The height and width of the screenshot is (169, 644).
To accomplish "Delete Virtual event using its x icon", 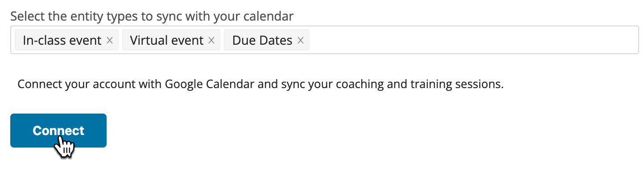I will [x=211, y=41].
